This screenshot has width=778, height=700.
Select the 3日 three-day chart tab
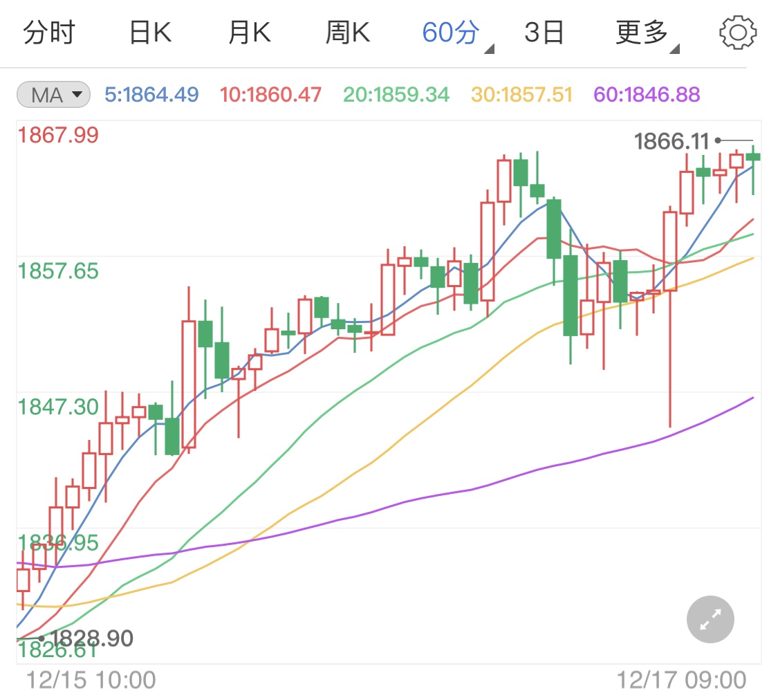546,31
